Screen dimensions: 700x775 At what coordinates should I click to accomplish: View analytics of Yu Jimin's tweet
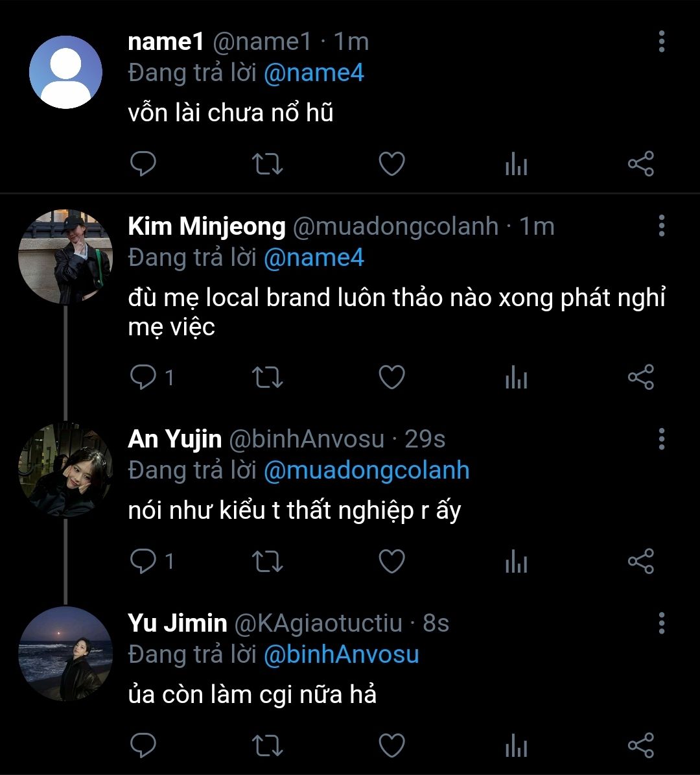(x=516, y=746)
